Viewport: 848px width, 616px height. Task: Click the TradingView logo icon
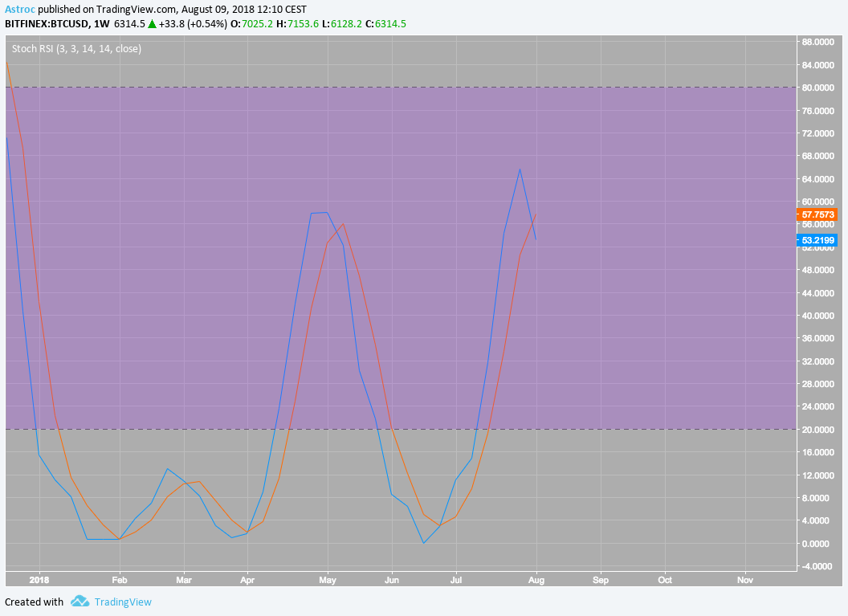click(x=80, y=601)
